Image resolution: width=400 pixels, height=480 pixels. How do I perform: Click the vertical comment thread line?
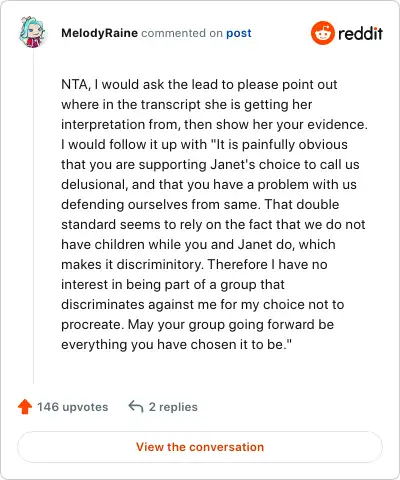click(x=33, y=216)
